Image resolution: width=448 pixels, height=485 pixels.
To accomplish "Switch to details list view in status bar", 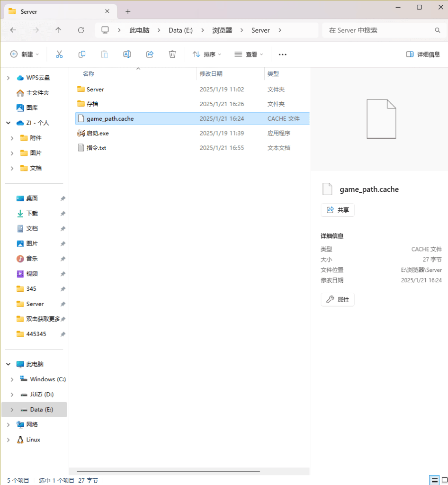I will pos(434,480).
